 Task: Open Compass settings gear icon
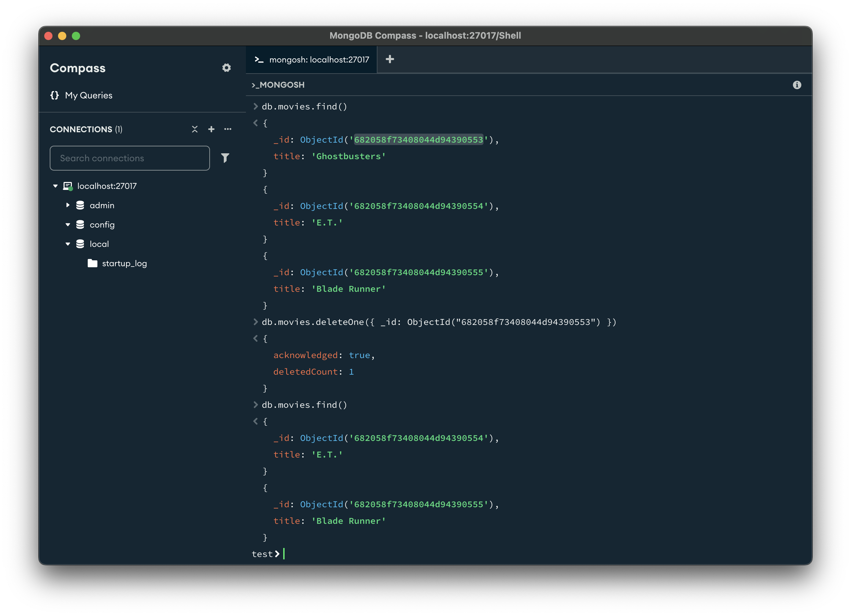pyautogui.click(x=226, y=68)
